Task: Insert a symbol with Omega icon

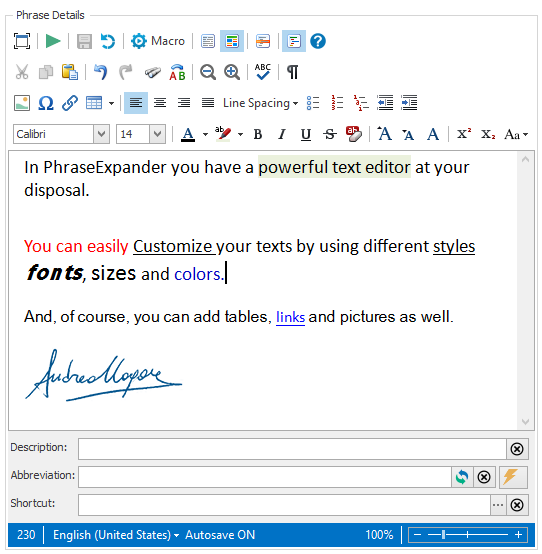Action: pyautogui.click(x=46, y=103)
